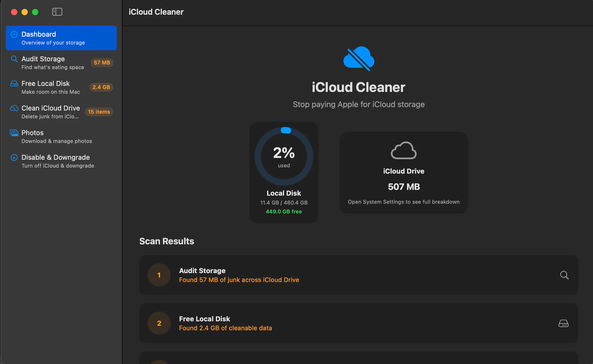This screenshot has height=364, width=593.
Task: Click the iCloud Drive cloud outline icon
Action: pyautogui.click(x=404, y=151)
